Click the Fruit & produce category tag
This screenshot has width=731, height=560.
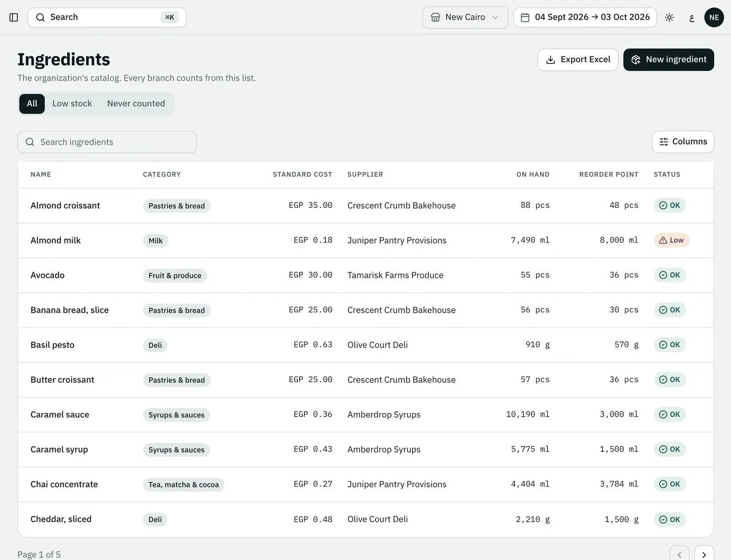coord(175,275)
